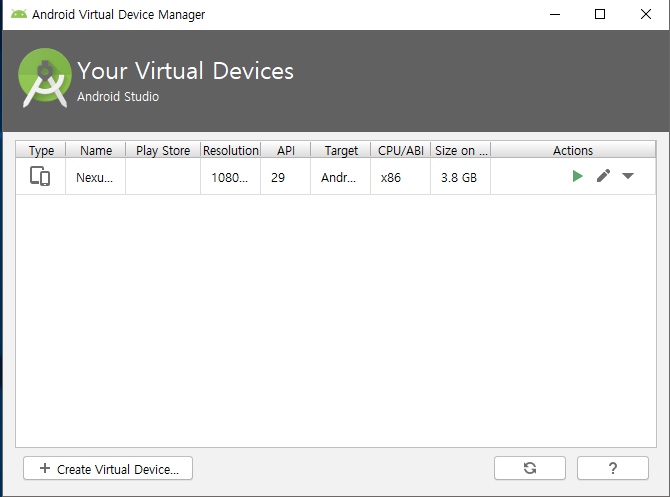Select the '3.8 GB' size cell
This screenshot has width=670, height=497.
[461, 177]
